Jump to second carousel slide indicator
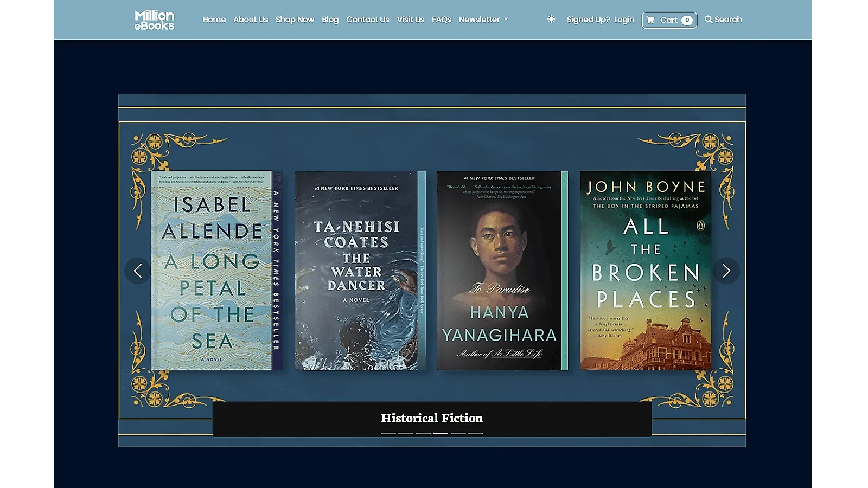 coord(406,433)
